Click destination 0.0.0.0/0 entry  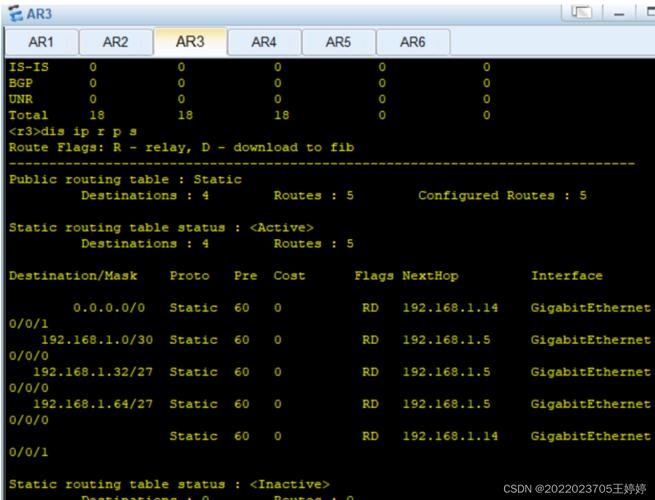[109, 308]
